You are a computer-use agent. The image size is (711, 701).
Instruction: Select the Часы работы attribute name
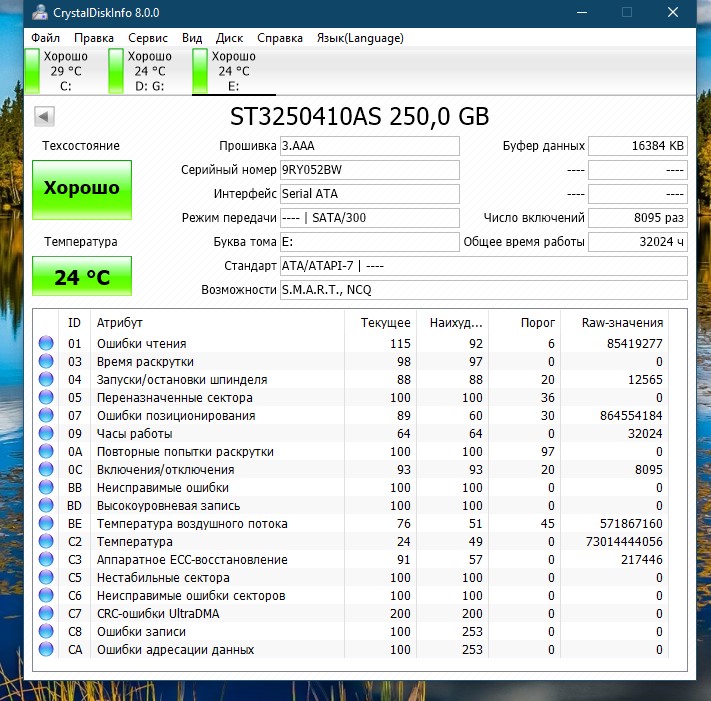pyautogui.click(x=135, y=434)
